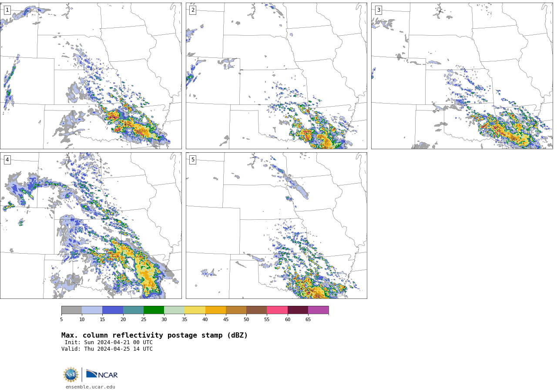Click the brown 50-55 dBZ swatch
Viewport: 557px width, 392px height.
tap(256, 310)
